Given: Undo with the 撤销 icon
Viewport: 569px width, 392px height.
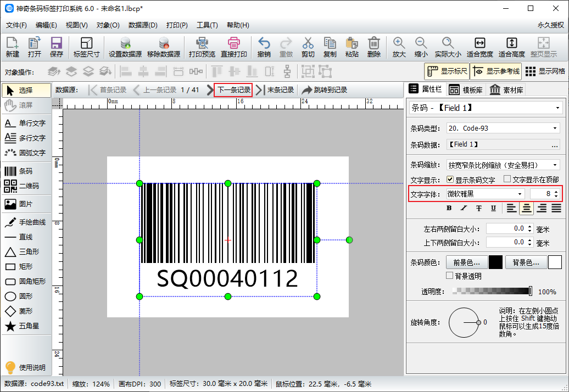Looking at the screenshot, I should pyautogui.click(x=264, y=47).
